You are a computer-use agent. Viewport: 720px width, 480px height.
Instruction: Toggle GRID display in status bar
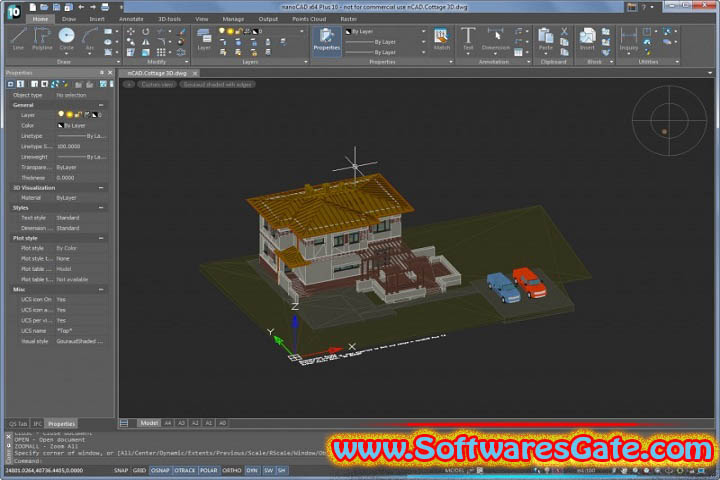tap(139, 470)
